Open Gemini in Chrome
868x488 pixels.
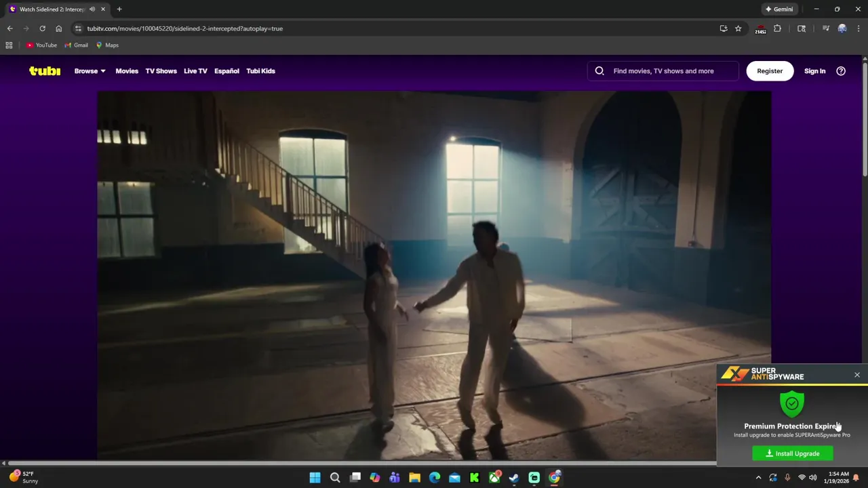(778, 9)
